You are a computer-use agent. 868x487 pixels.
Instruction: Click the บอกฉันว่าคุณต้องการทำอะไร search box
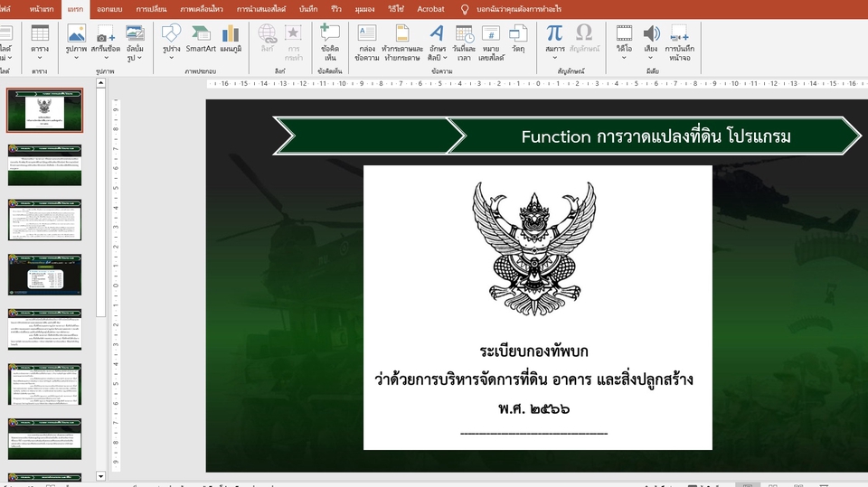(519, 9)
